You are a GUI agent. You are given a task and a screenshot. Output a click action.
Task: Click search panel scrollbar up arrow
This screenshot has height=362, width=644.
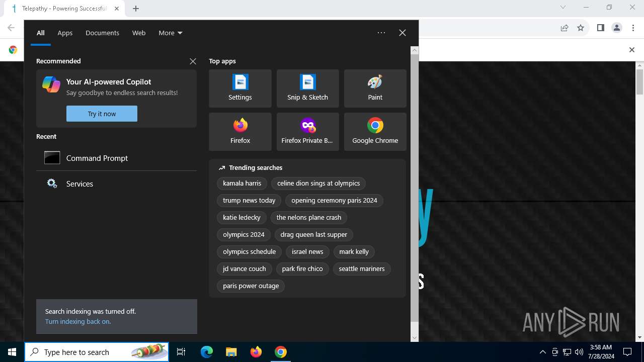pyautogui.click(x=415, y=50)
